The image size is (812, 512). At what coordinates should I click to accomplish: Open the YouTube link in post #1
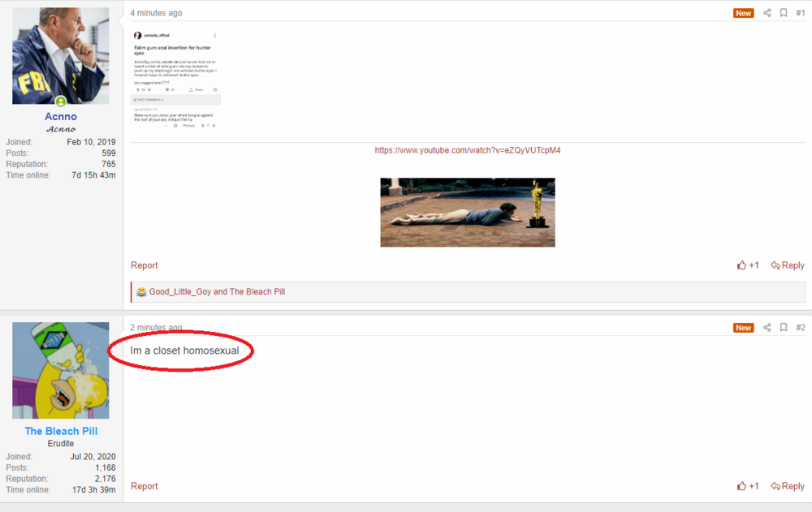pos(468,150)
